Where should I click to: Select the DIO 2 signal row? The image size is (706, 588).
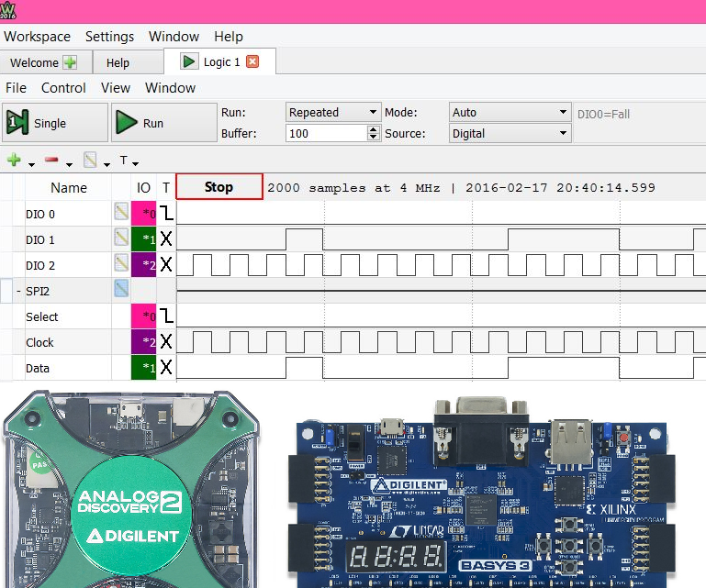(68, 265)
